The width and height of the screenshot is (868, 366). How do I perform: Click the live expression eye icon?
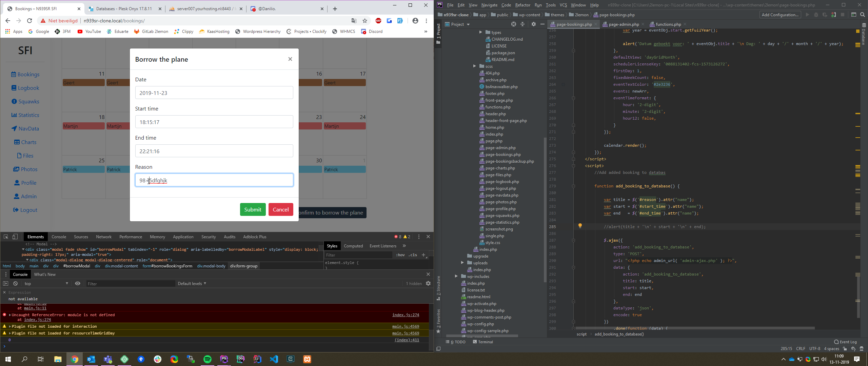(x=78, y=283)
